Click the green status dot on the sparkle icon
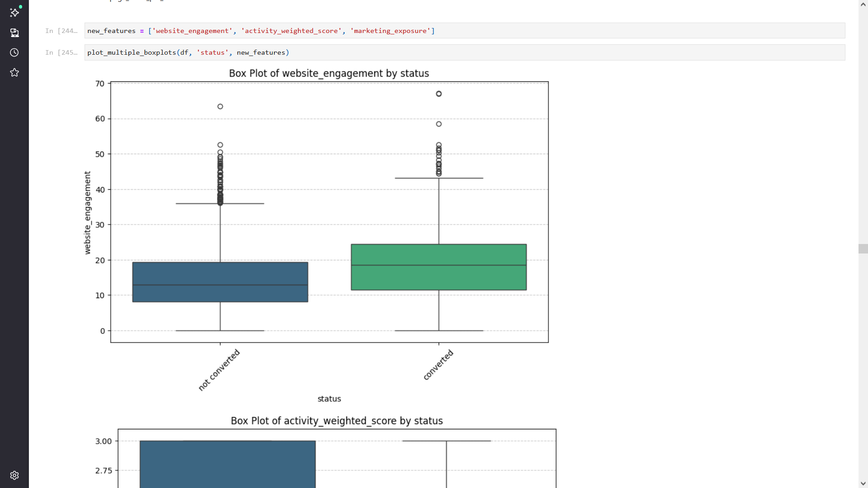Viewport: 868px width, 488px height. click(x=20, y=7)
